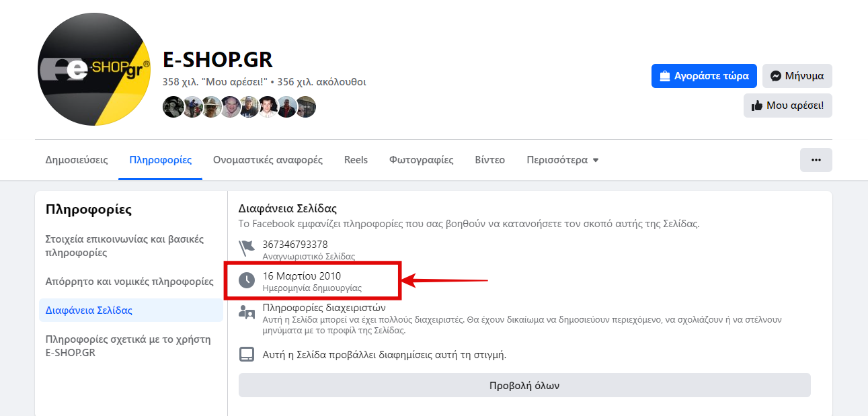Click the admin people icon beside Πληροφορίες διαχειριστών
The image size is (868, 416).
click(x=247, y=312)
